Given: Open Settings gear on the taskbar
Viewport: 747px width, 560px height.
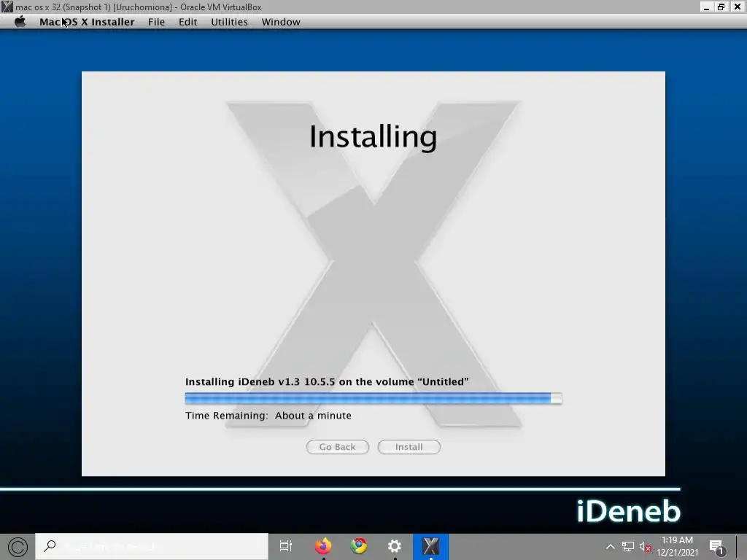Looking at the screenshot, I should 395,546.
